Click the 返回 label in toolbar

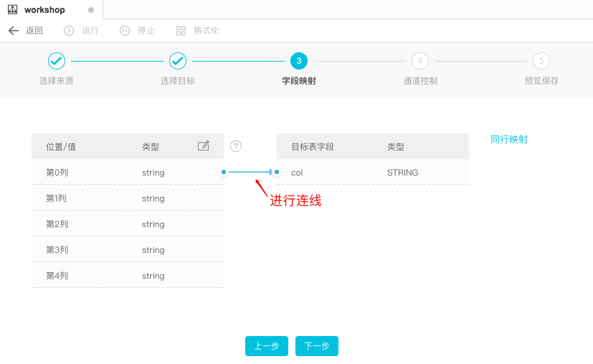[34, 31]
